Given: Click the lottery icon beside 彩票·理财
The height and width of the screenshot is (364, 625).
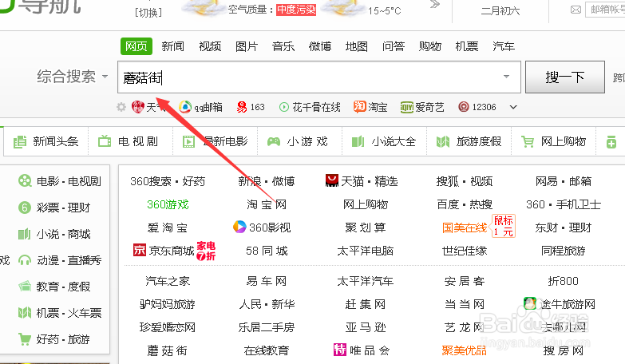Looking at the screenshot, I should tap(25, 208).
